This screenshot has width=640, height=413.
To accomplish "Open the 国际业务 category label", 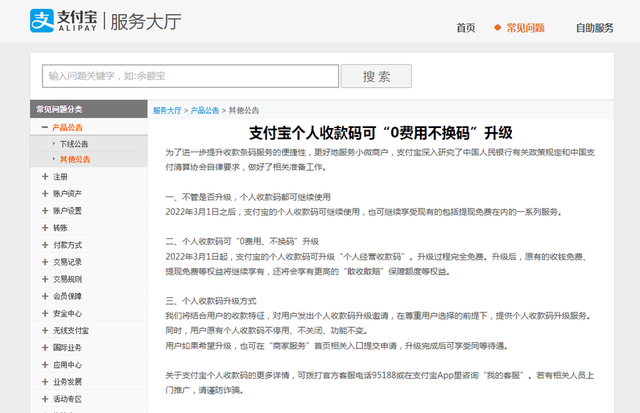I will click(67, 348).
